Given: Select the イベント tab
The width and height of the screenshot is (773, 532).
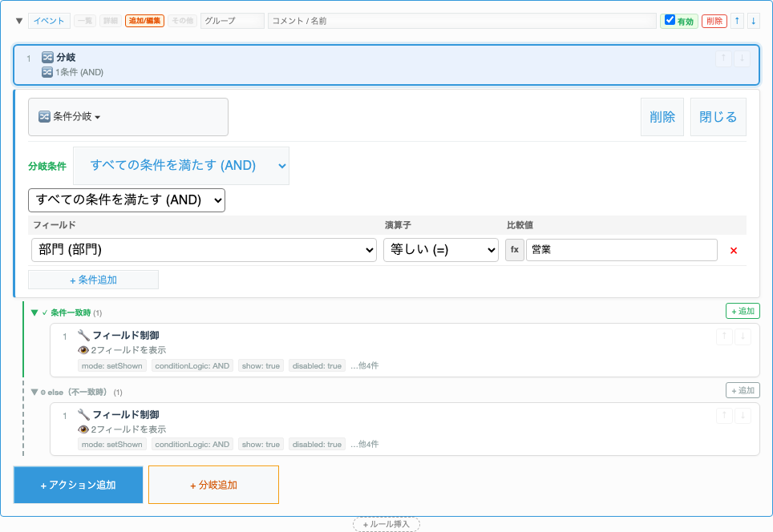Looking at the screenshot, I should [49, 21].
